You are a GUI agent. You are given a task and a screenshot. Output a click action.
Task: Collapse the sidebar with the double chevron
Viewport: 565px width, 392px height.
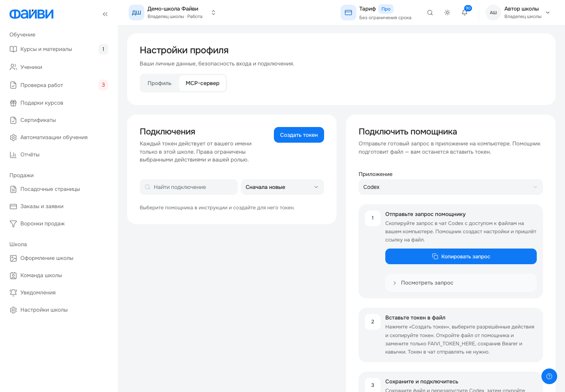(x=105, y=14)
